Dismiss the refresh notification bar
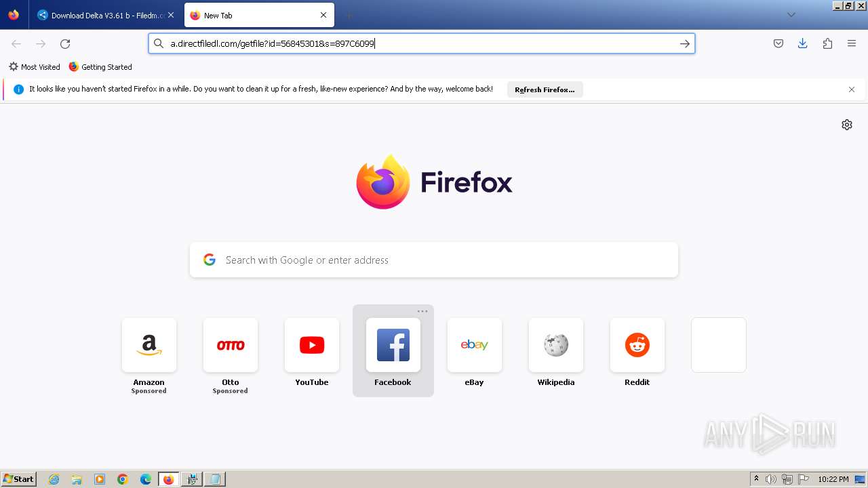This screenshot has height=488, width=868. pyautogui.click(x=852, y=89)
